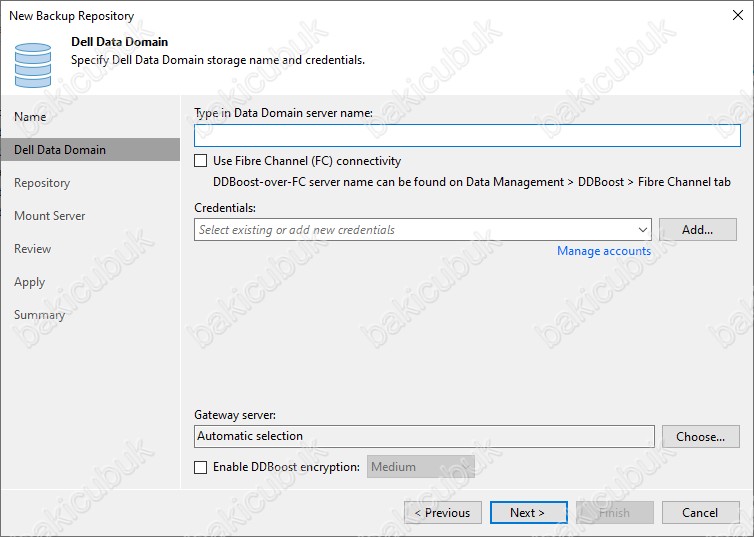The image size is (754, 537).
Task: Close the New Backup Repository dialog
Action: pyautogui.click(x=738, y=15)
